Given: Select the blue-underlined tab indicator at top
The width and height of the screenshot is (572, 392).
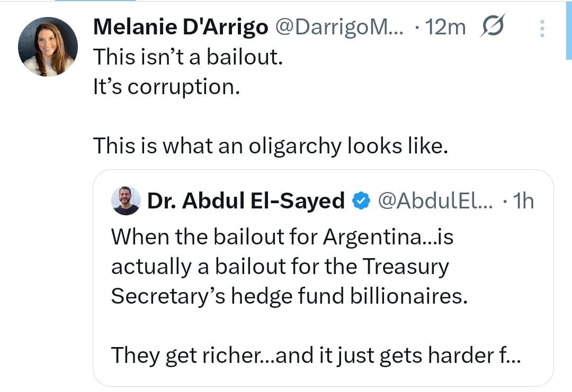Looking at the screenshot, I should click(95, 1).
